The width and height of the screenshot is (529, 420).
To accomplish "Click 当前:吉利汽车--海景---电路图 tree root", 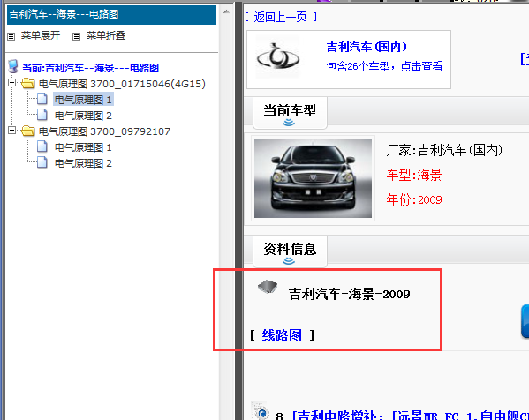I will tap(90, 68).
